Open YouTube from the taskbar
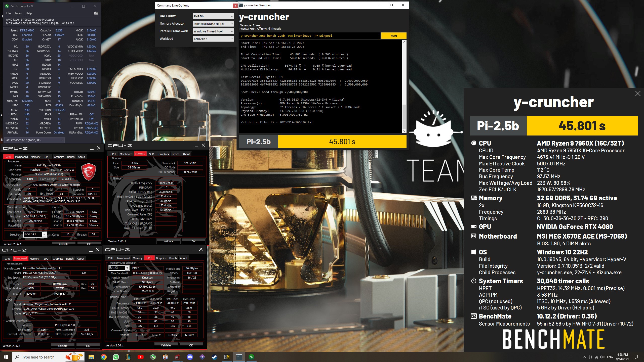This screenshot has width=644, height=362. pos(141,357)
